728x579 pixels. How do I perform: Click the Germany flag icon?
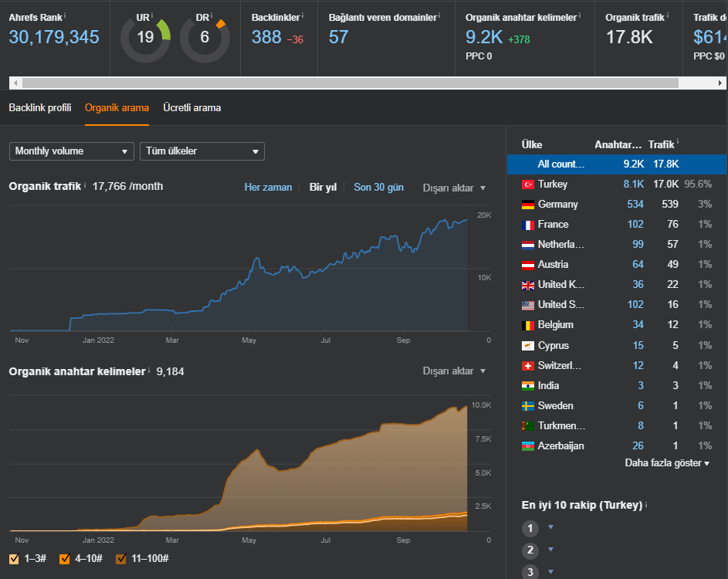point(527,205)
